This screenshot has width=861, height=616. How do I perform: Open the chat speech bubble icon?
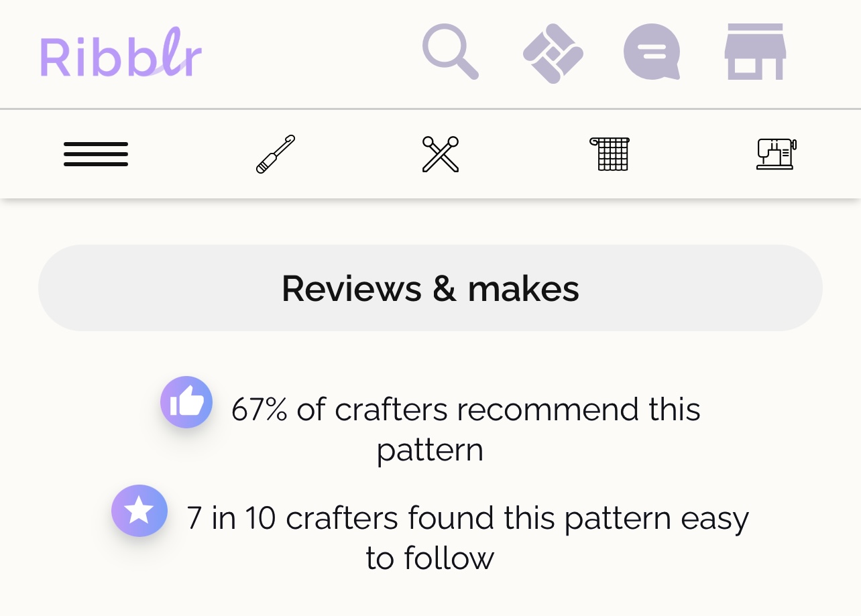[x=652, y=52]
